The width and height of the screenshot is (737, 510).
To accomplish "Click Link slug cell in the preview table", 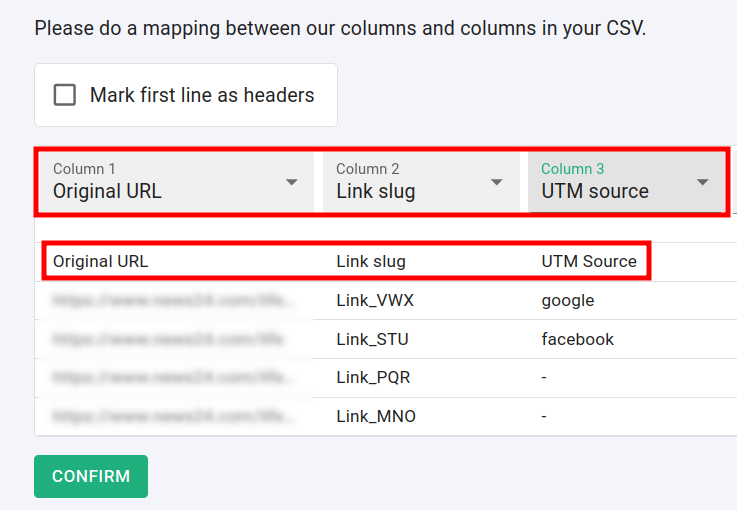I will tap(371, 261).
